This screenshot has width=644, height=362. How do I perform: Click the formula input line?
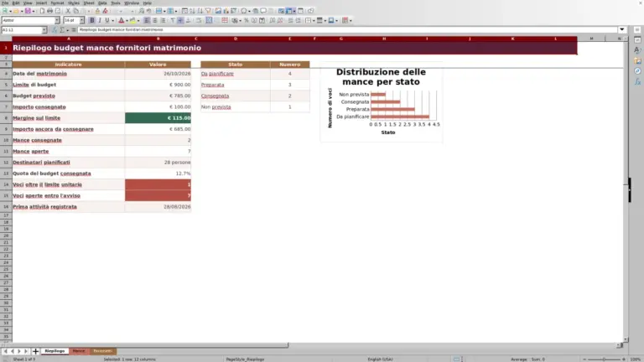(347, 30)
